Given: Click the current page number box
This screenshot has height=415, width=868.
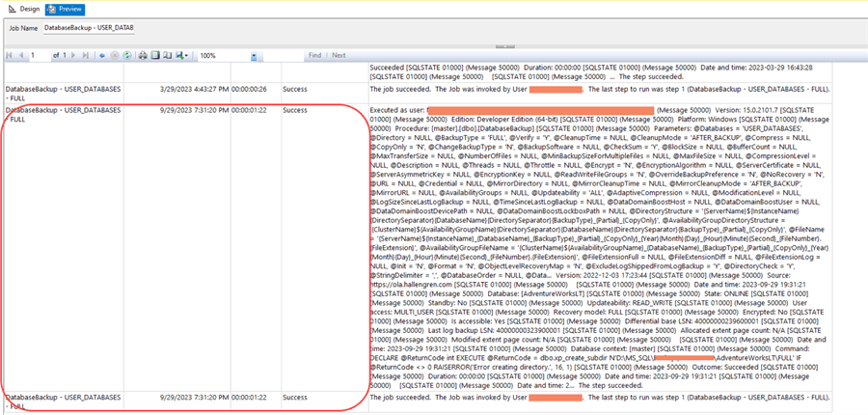Looking at the screenshot, I should click(40, 56).
